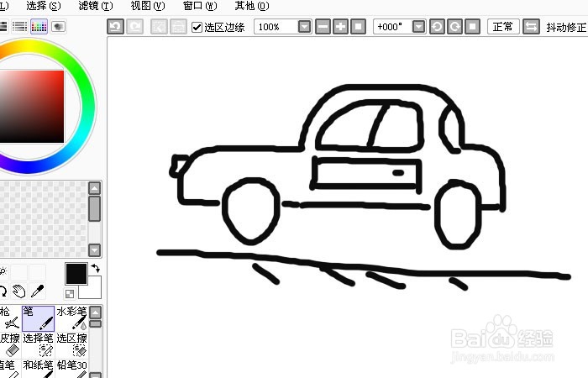This screenshot has width=588, height=378.
Task: Click brush list scroll up arrow
Action: [96, 312]
